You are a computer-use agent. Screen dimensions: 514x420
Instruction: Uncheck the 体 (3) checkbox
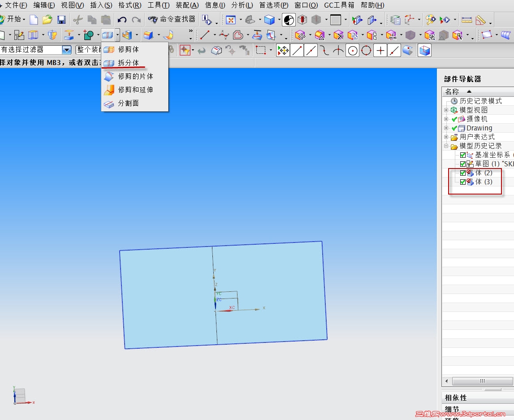[463, 182]
